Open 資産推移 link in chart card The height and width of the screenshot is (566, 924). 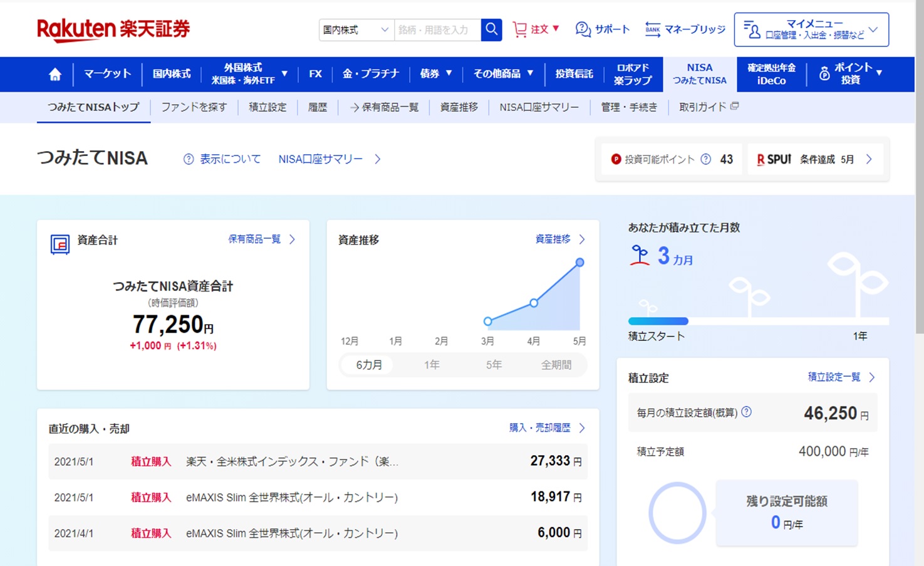[x=560, y=239]
